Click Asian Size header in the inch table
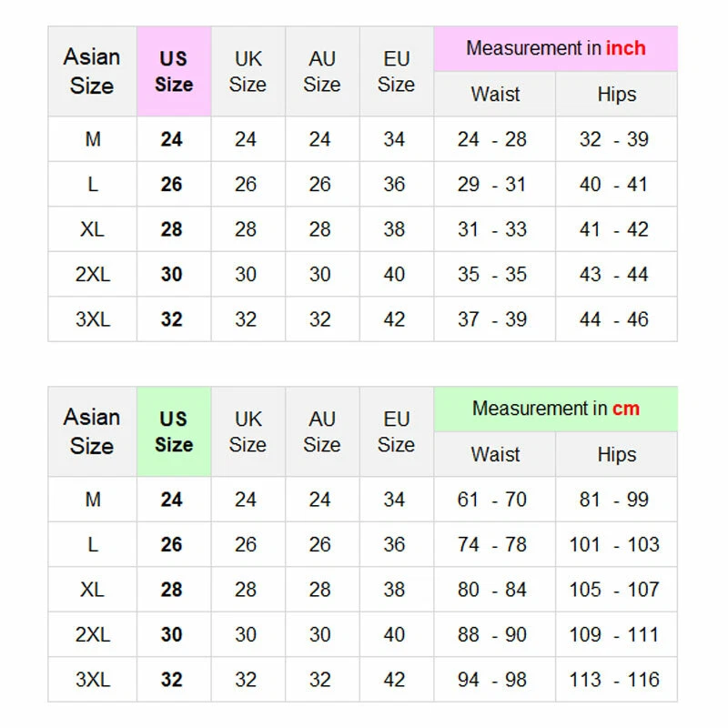728x728 pixels. click(x=92, y=72)
